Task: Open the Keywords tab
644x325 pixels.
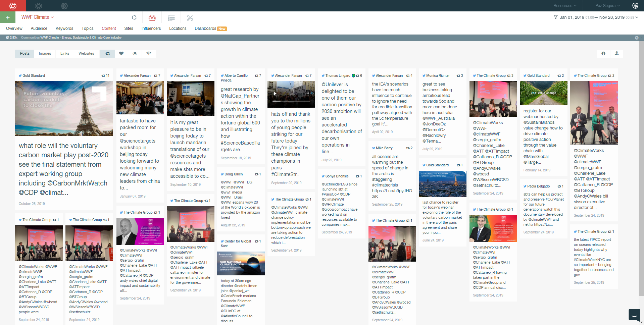Action: pos(64,29)
